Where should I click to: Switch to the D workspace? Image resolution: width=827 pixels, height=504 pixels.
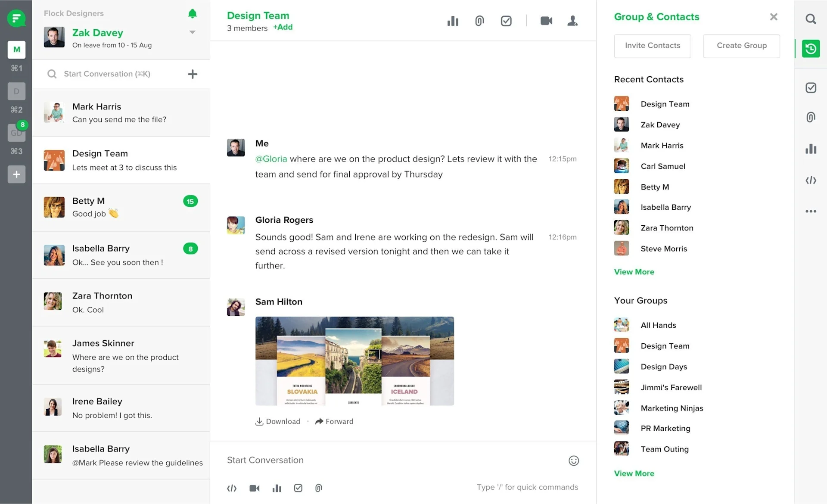[x=16, y=91]
